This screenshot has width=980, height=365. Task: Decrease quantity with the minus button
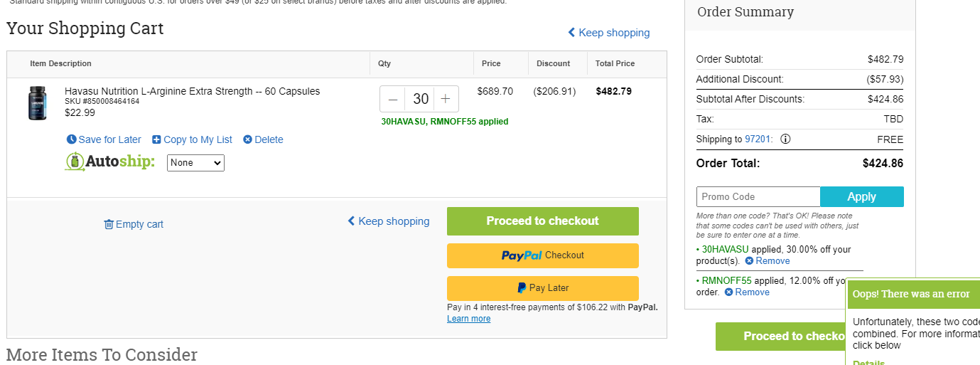(x=393, y=99)
